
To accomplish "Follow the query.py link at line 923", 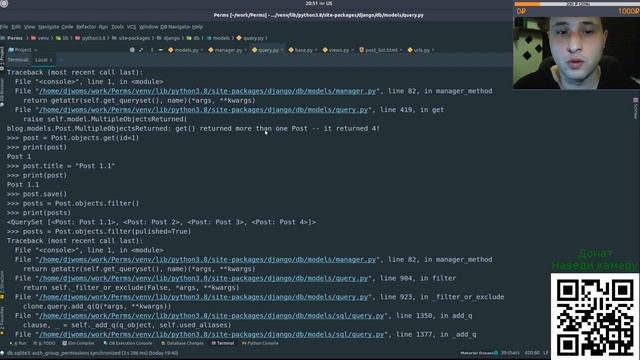I will (204, 297).
